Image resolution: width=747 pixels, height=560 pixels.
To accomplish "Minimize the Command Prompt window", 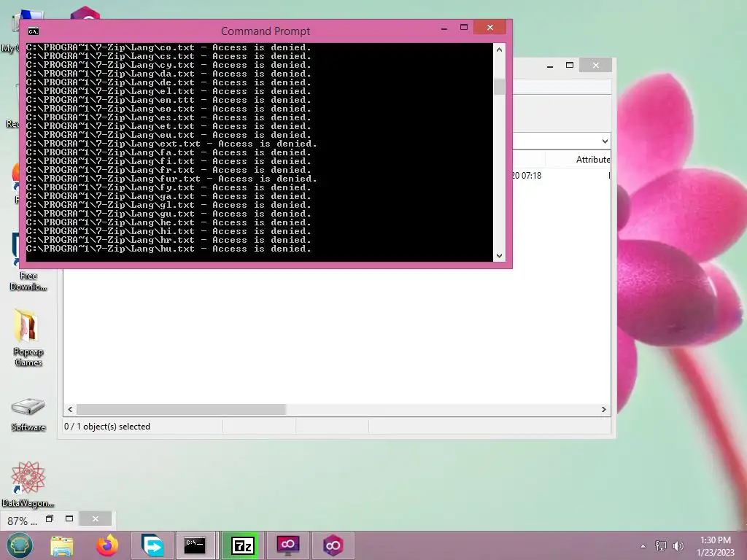I will pyautogui.click(x=444, y=28).
